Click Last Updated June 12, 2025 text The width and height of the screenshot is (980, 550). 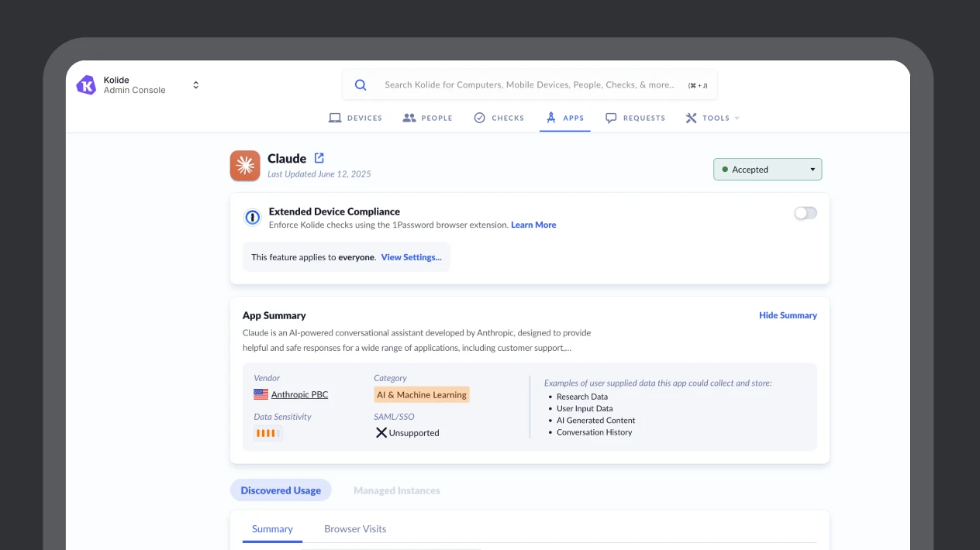point(319,174)
